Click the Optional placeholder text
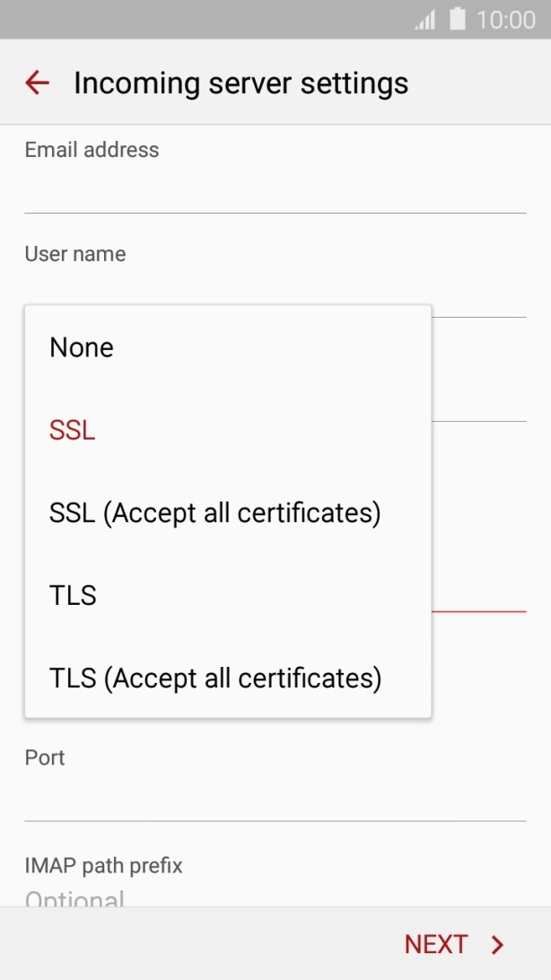 click(x=75, y=900)
